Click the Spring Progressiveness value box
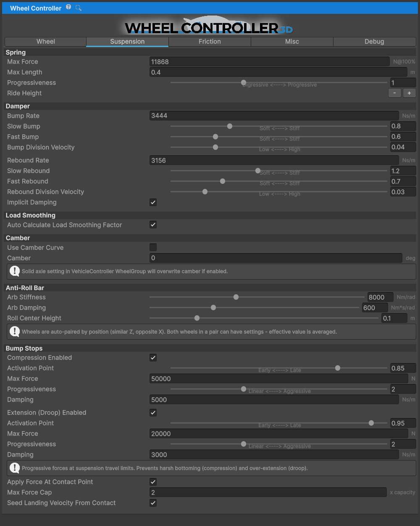This screenshot has width=420, height=526. tap(403, 83)
